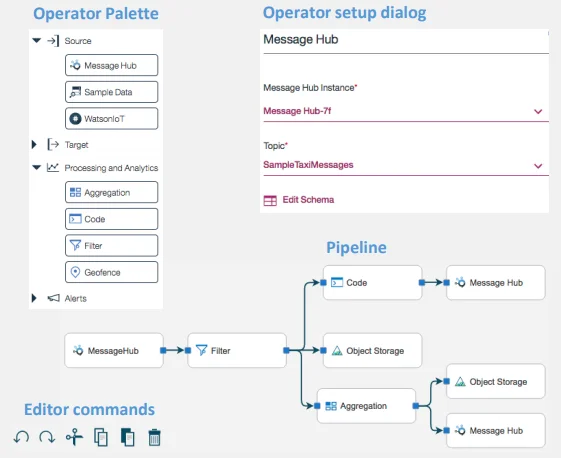This screenshot has height=458, width=561.
Task: Expand the Alerts palette category
Action: click(34, 298)
